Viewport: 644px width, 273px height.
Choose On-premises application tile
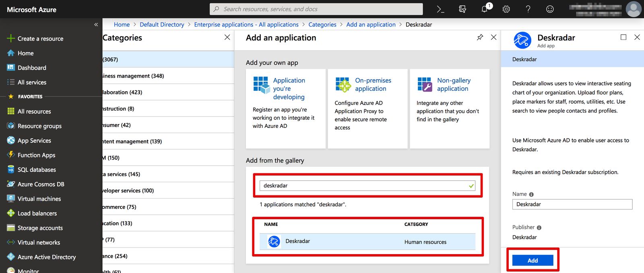[367, 109]
